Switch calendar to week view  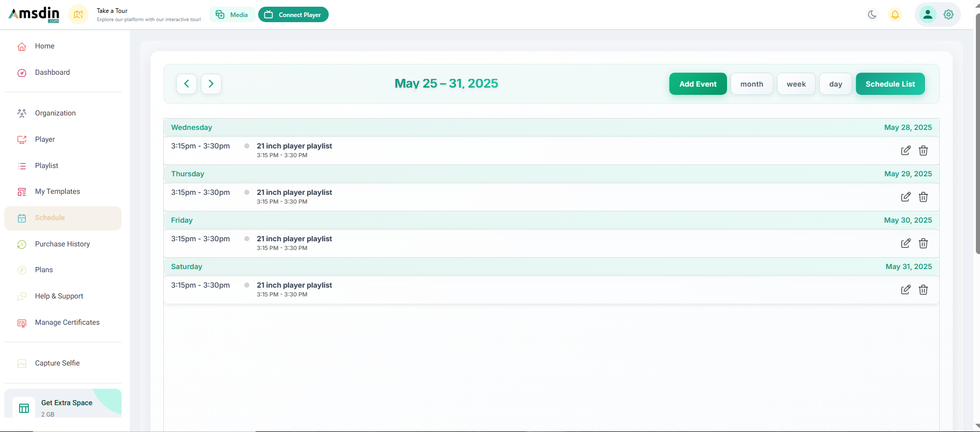coord(796,84)
